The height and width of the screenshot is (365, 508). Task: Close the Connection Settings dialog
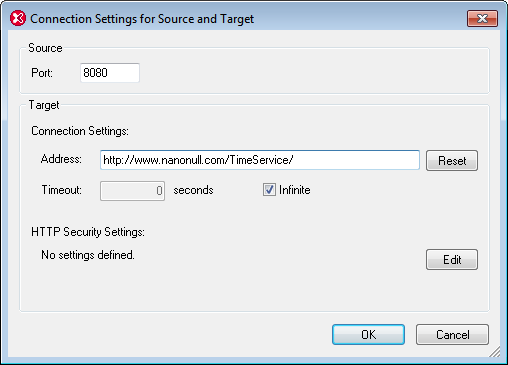pyautogui.click(x=482, y=18)
